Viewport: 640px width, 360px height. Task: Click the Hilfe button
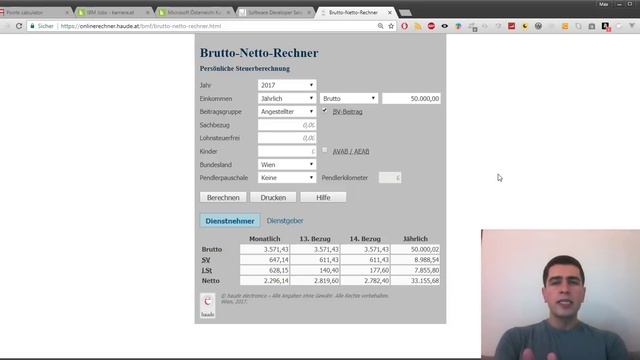tap(323, 197)
